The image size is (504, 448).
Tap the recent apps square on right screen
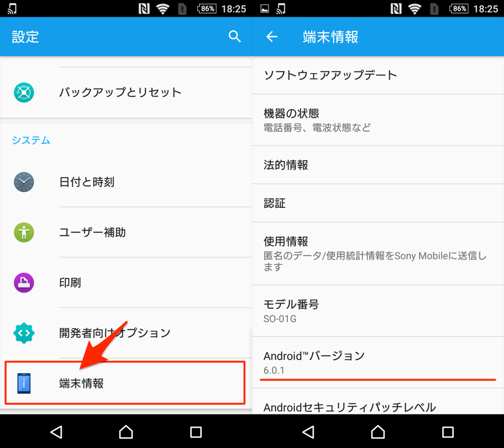pyautogui.click(x=448, y=432)
